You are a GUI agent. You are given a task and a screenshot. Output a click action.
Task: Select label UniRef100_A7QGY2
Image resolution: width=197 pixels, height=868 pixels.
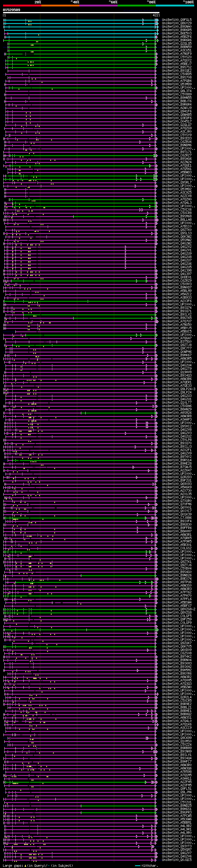tap(177, 60)
